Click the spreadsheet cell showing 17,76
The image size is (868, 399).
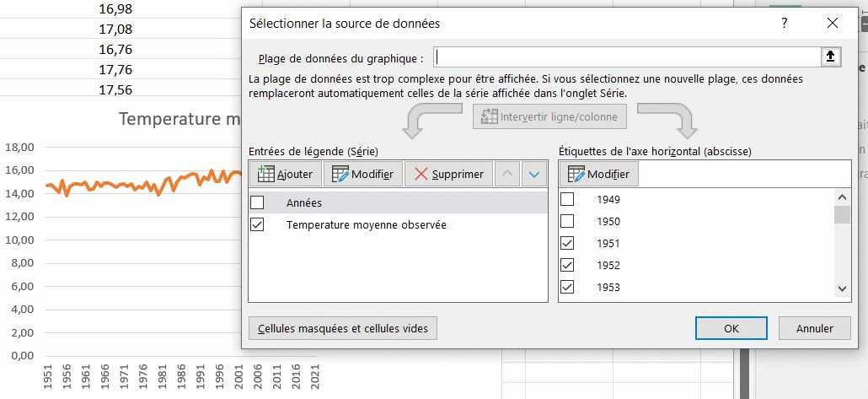click(x=115, y=69)
